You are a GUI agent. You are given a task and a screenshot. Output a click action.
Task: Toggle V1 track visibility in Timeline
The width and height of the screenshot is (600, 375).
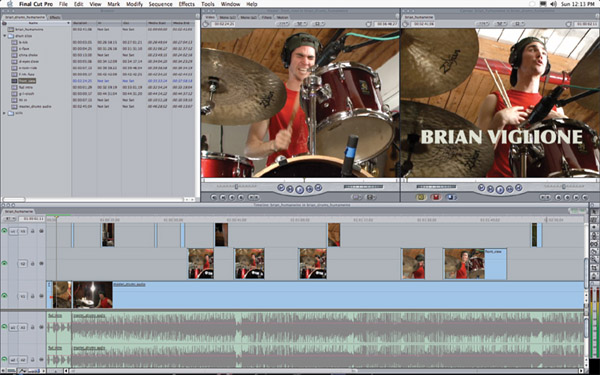4,296
